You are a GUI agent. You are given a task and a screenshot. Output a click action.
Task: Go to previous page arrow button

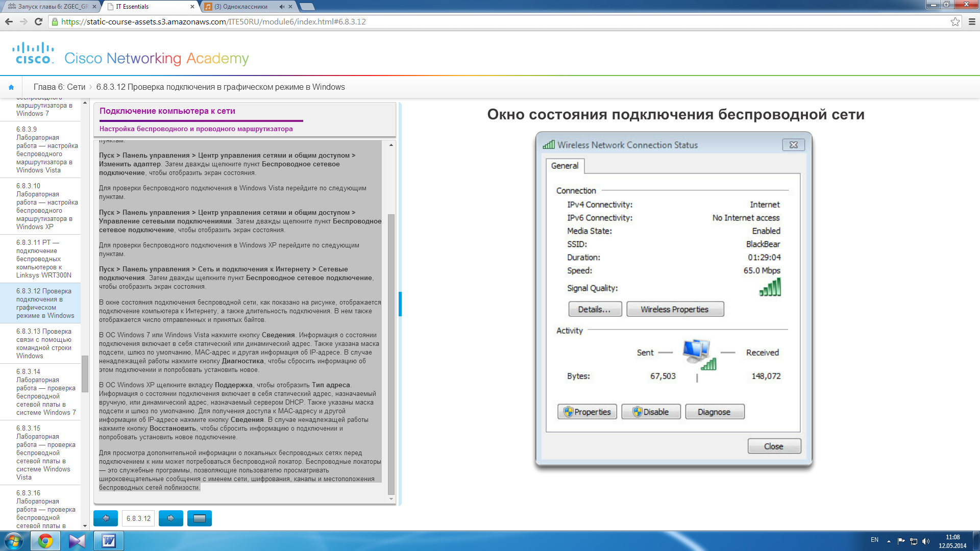[106, 518]
